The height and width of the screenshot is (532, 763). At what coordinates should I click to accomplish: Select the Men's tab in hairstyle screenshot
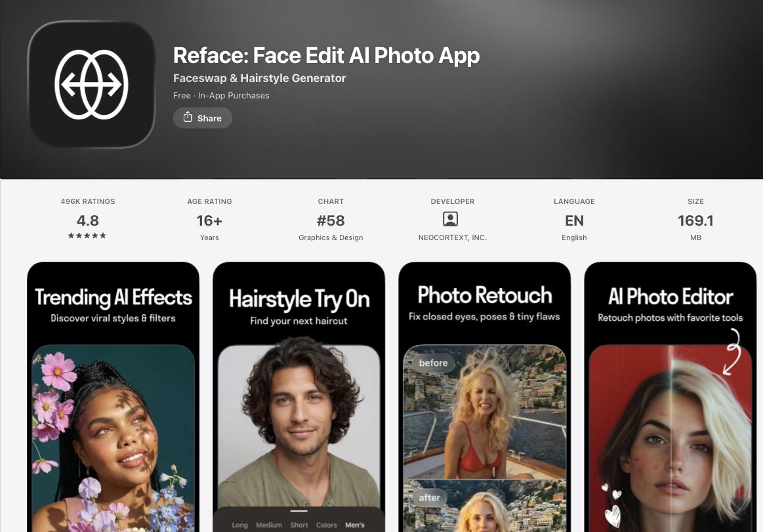[x=355, y=525]
